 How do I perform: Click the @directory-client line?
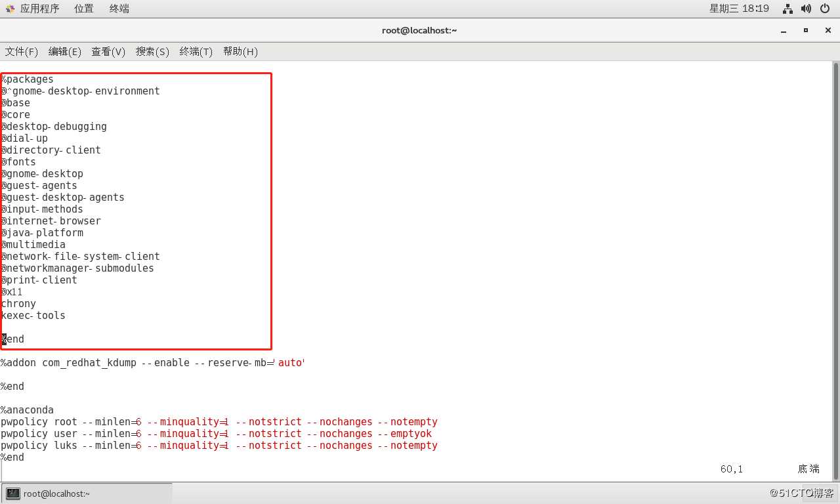coord(51,150)
